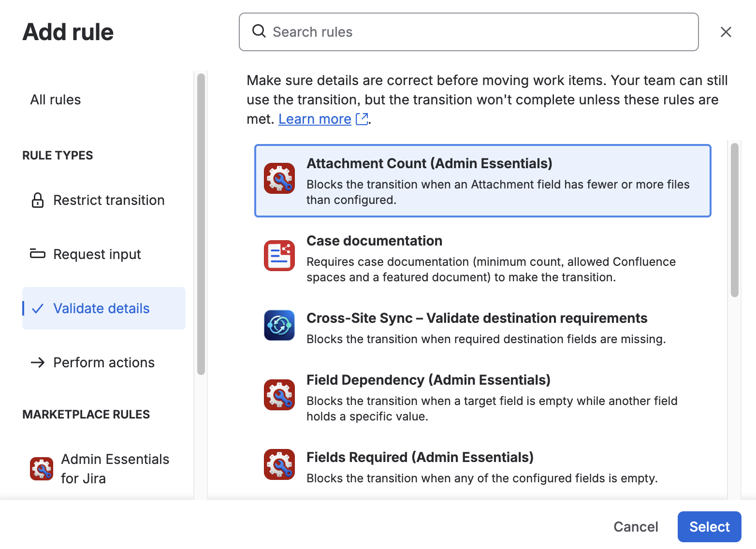Click the RULE TYPES section heading
Viewport: 756px width, 549px height.
click(58, 155)
